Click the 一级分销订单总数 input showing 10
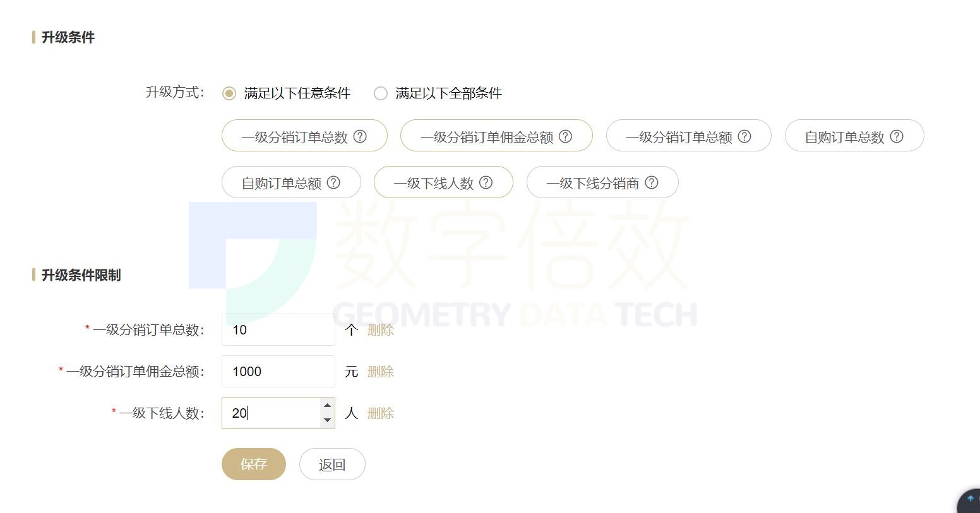980x513 pixels. click(278, 329)
